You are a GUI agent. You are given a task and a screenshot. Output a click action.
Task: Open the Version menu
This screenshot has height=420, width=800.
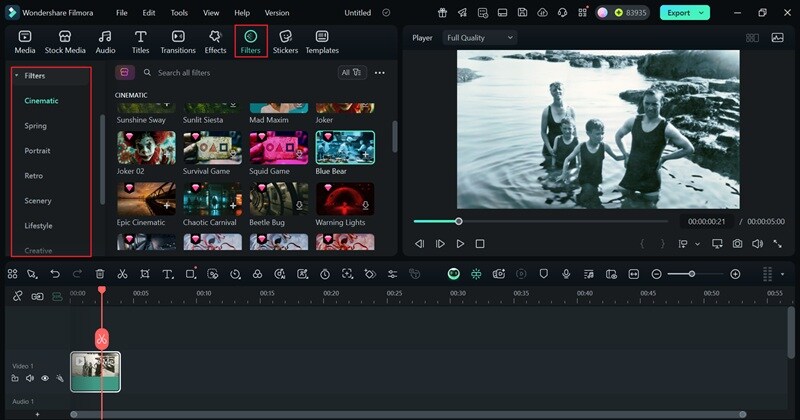[277, 13]
